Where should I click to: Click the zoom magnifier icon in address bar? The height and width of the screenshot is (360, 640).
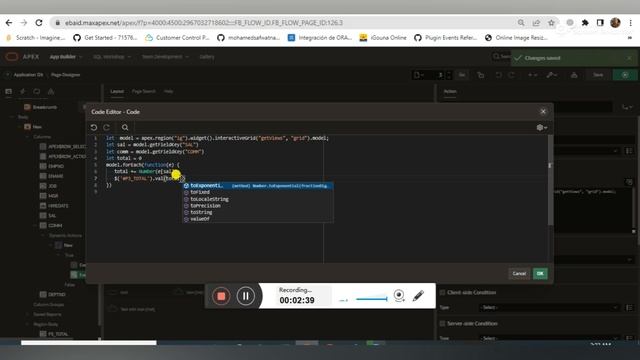(521, 23)
